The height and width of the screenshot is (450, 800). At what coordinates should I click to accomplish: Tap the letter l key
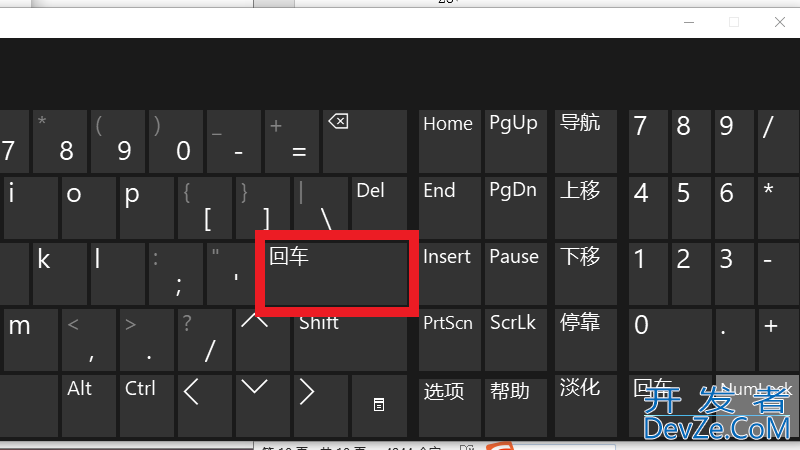coord(118,274)
